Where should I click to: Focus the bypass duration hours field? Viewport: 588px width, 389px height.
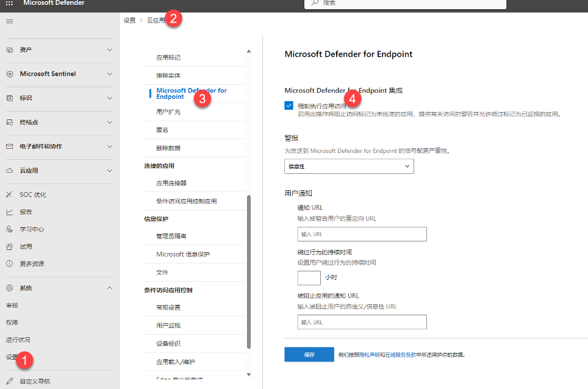click(309, 277)
